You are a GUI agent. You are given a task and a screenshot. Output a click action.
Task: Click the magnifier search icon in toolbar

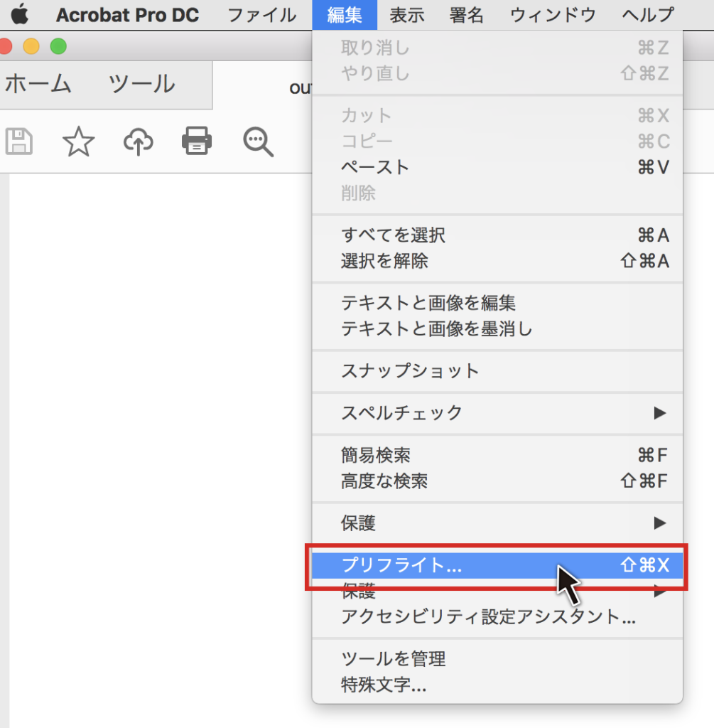[x=258, y=141]
